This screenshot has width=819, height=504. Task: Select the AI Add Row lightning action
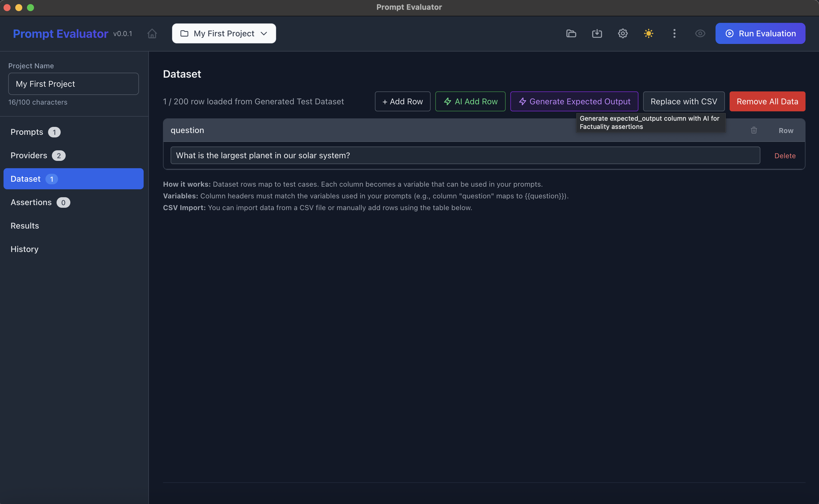click(x=470, y=101)
